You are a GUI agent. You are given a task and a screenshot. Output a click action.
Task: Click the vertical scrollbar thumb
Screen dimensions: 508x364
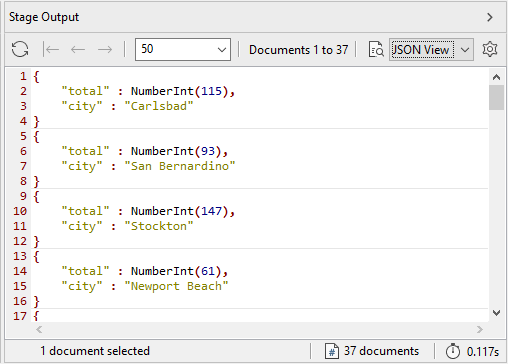(496, 97)
